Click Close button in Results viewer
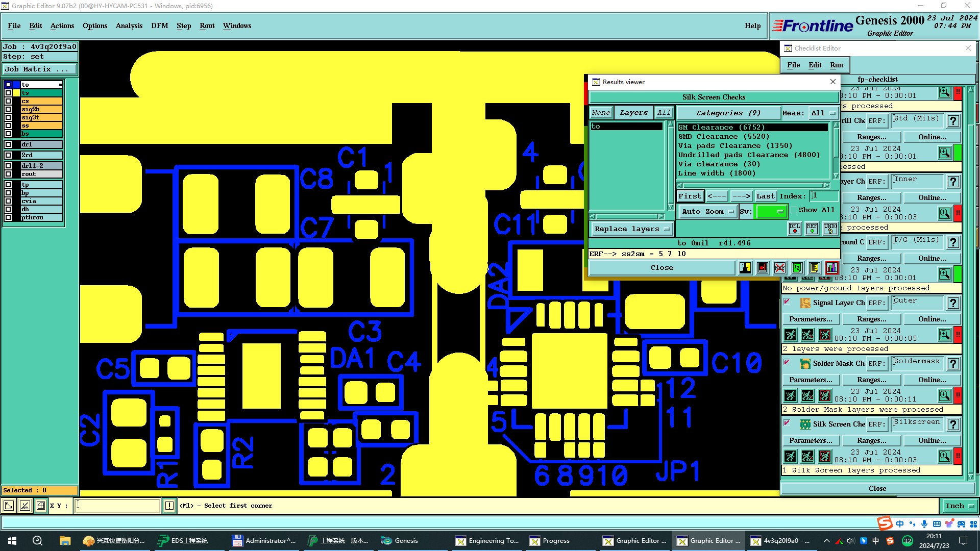Screen dimensions: 980x551 point(661,268)
